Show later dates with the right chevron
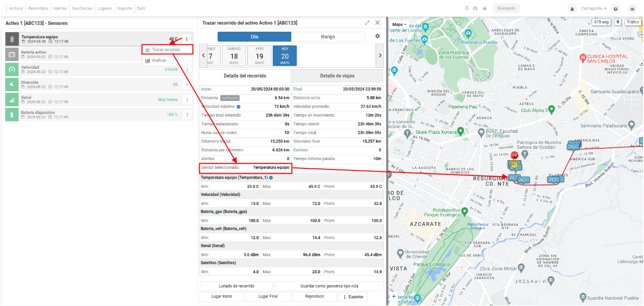The width and height of the screenshot is (644, 306). point(380,56)
